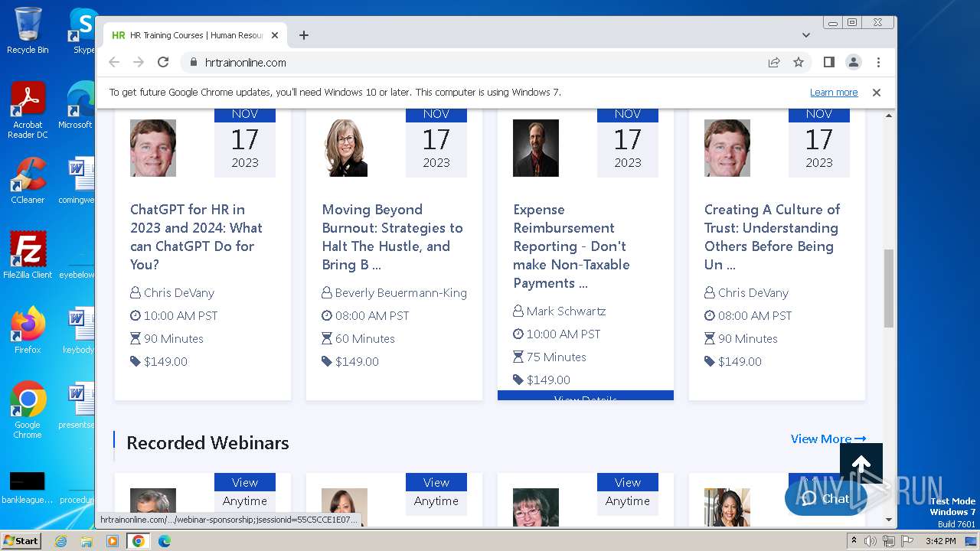This screenshot has width=980, height=551.
Task: Open the bankleague desktop file
Action: [28, 487]
